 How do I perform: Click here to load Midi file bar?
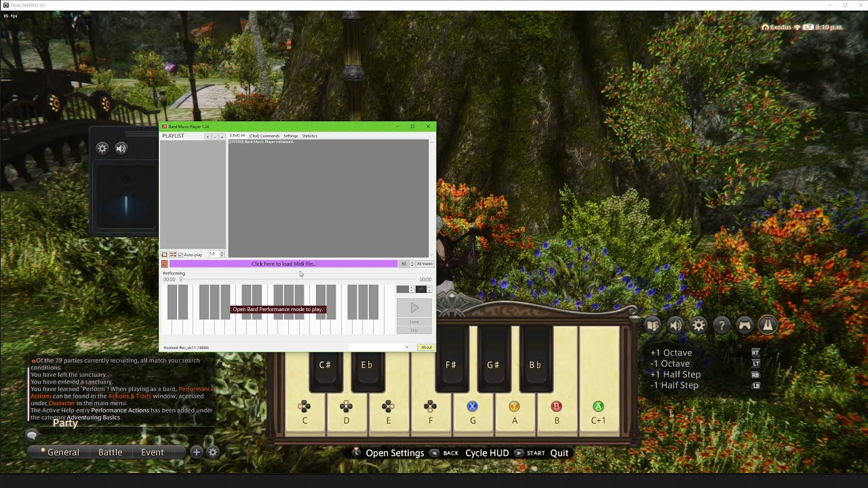click(x=283, y=264)
